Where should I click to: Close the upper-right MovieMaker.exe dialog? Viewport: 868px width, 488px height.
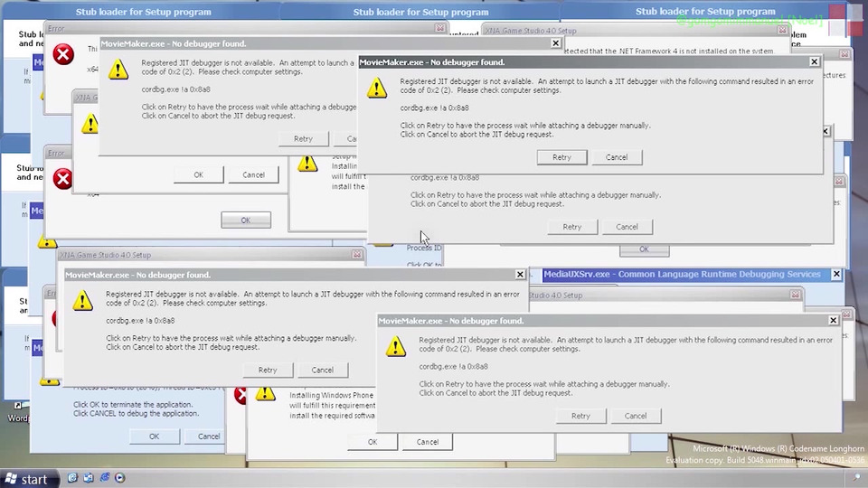[x=814, y=62]
